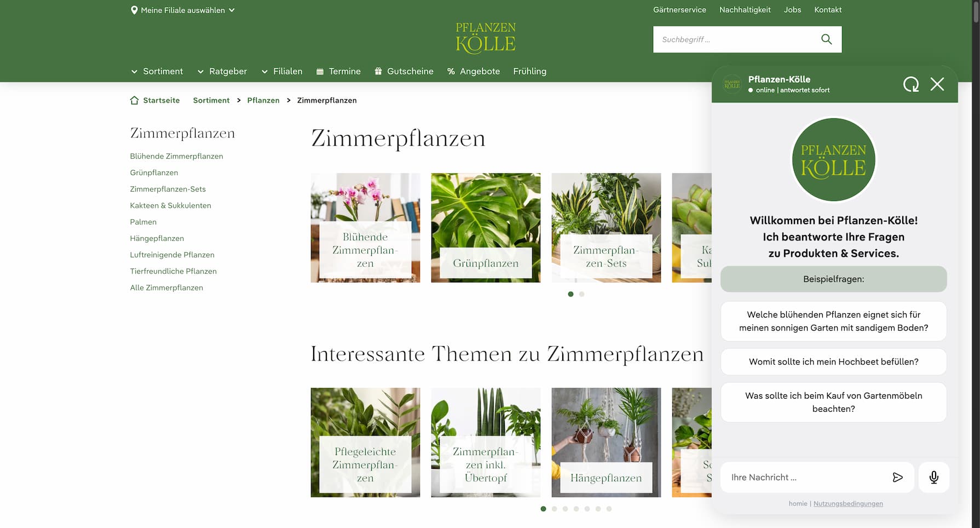Click the percent icon beside Angebote
980x528 pixels.
coord(451,71)
